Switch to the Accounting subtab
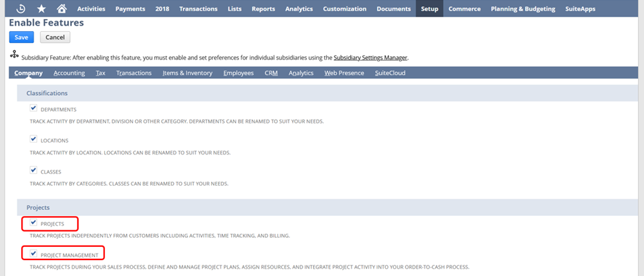 coord(69,73)
